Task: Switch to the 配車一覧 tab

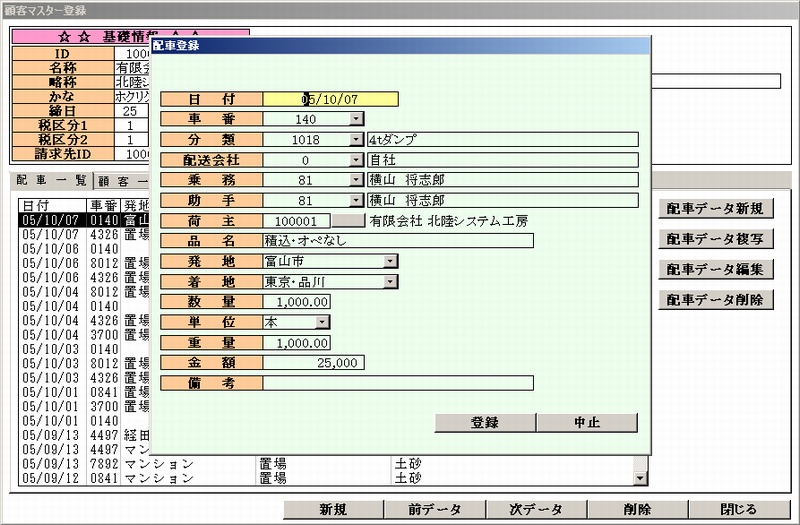Action: 51,181
